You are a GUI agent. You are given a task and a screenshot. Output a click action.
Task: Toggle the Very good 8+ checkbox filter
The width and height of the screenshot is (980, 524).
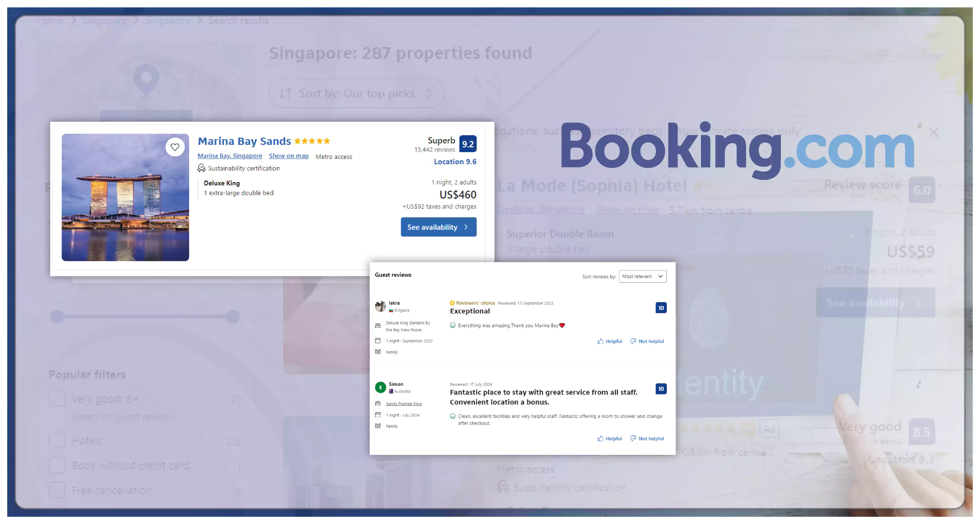(x=57, y=398)
